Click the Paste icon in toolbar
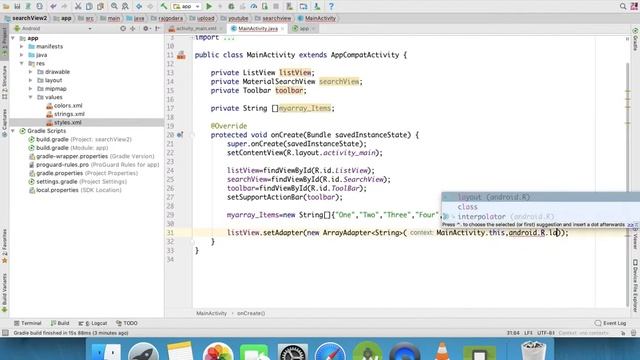This screenshot has width=640, height=360. (x=100, y=7)
